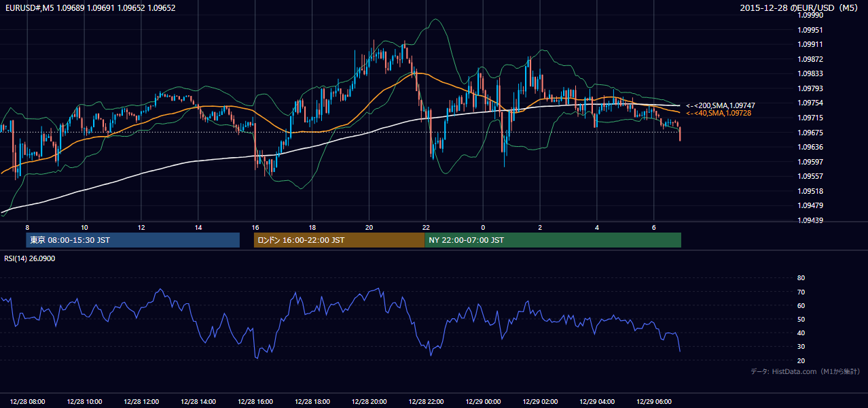Click hour tick 16 under price chart
868x408 pixels.
pyautogui.click(x=255, y=227)
